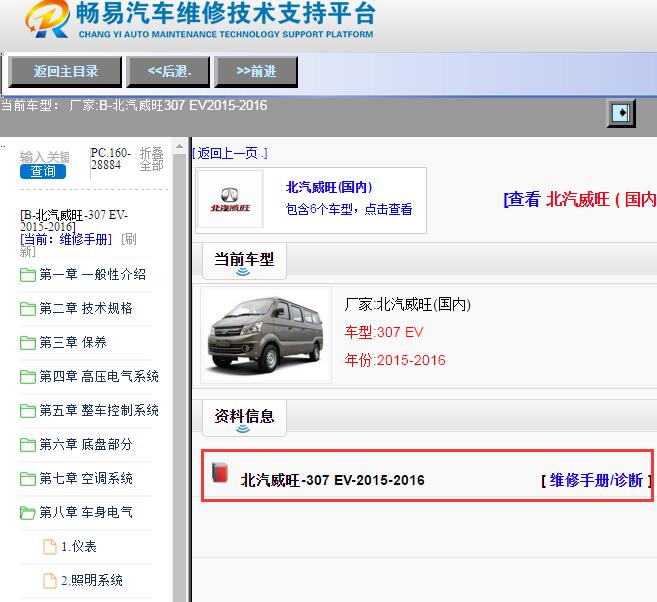
Task: Go forward with >>前进 button
Action: 256,72
